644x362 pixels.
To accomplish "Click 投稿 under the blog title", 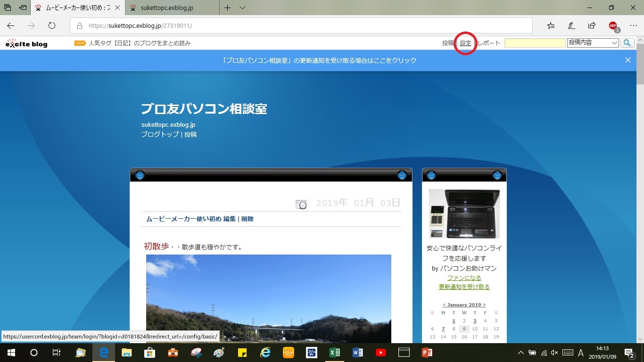I will coord(190,134).
